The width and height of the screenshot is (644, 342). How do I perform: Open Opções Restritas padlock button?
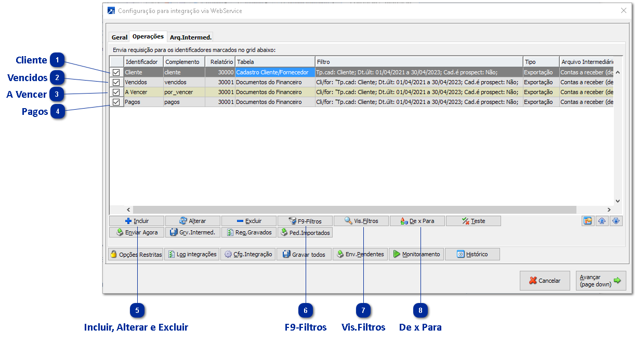coord(136,254)
